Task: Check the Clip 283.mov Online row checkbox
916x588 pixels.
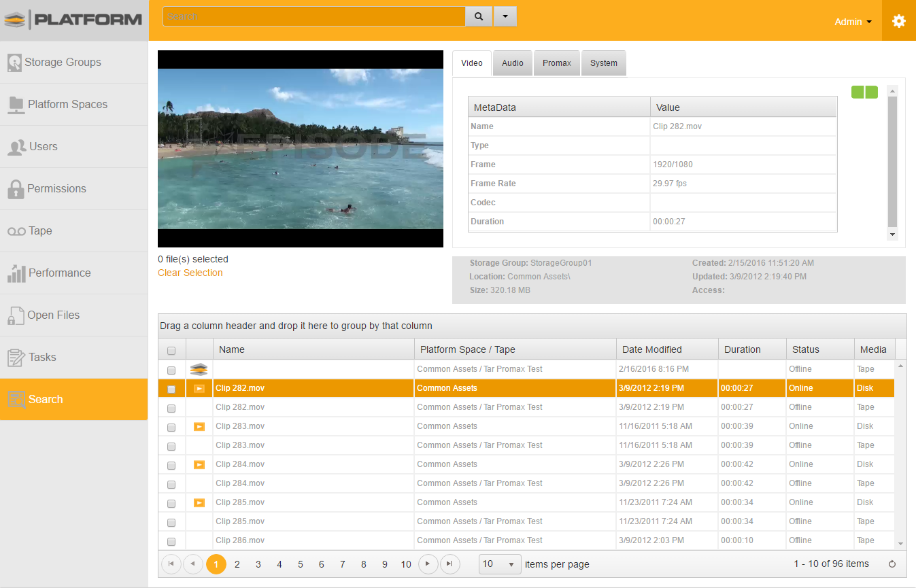Action: point(171,428)
